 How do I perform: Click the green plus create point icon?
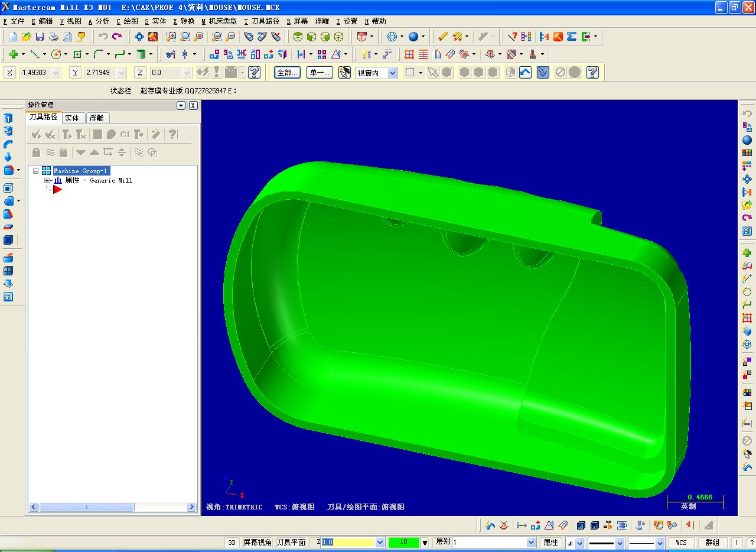tap(12, 54)
